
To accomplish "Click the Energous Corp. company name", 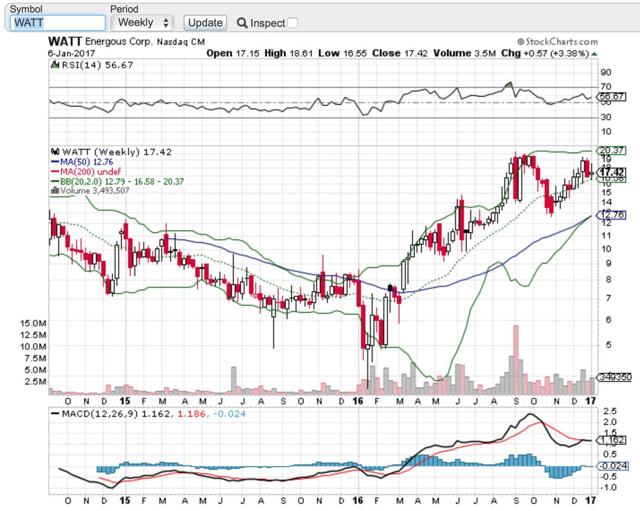I will click(x=119, y=42).
